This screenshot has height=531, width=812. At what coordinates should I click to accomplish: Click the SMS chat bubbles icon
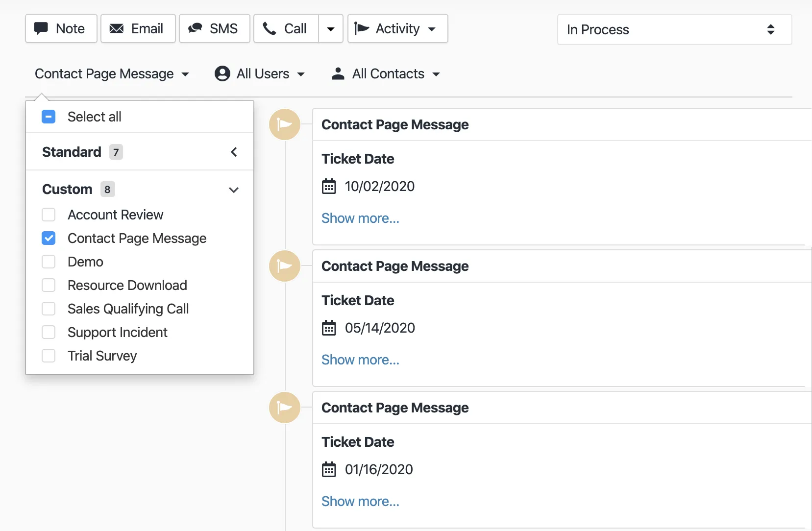pos(195,28)
